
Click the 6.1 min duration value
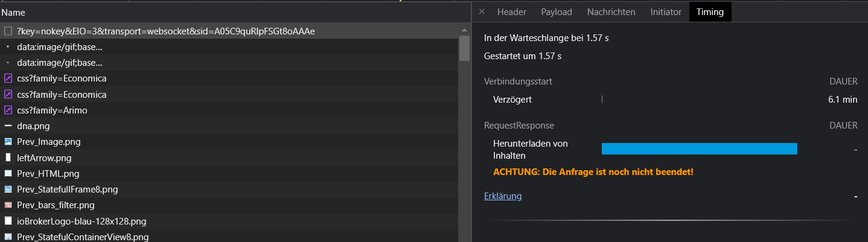pos(843,100)
